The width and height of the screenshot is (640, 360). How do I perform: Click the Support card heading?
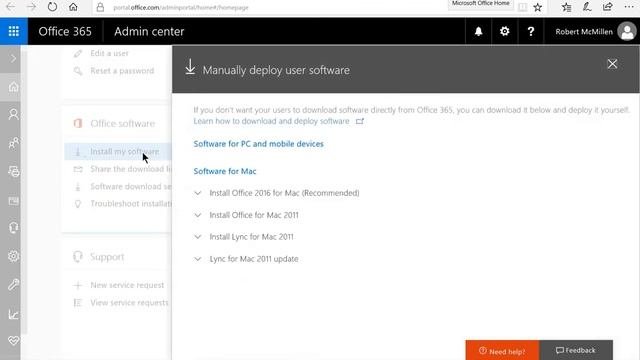coord(107,257)
